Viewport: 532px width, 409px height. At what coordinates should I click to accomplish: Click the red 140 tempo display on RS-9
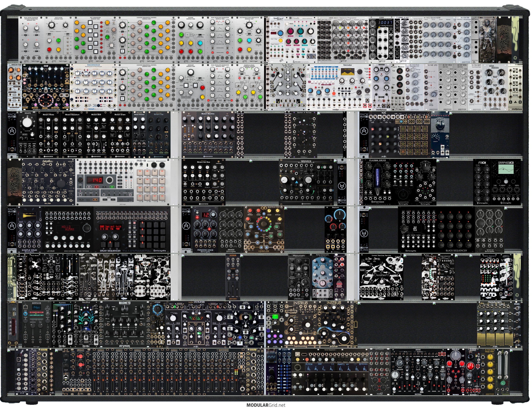(95, 180)
